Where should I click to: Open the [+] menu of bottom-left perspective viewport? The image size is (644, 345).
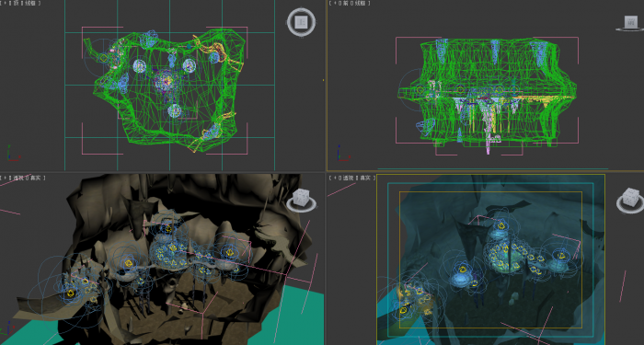point(4,178)
